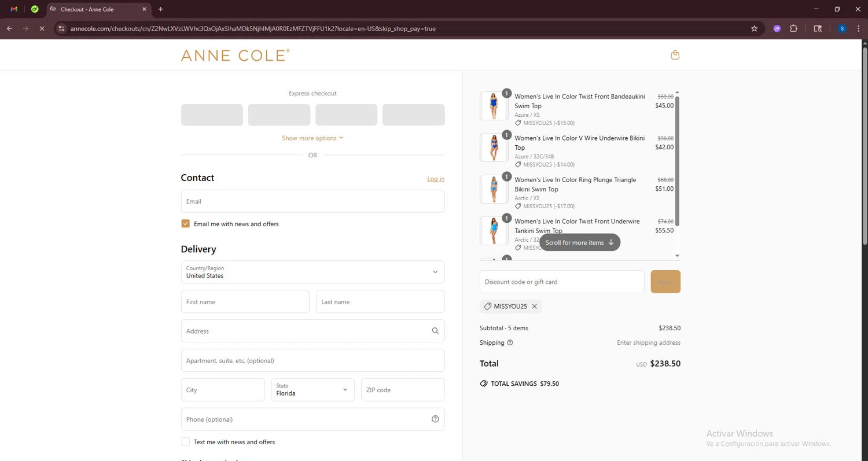Click the TOTAL SAVINGS tag icon
The width and height of the screenshot is (868, 461).
point(484,383)
